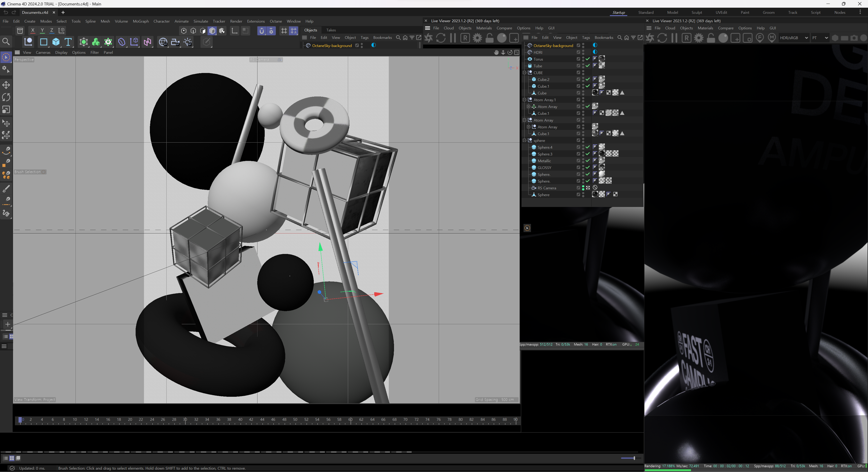Toggle the Y axis lock icon

tap(42, 30)
